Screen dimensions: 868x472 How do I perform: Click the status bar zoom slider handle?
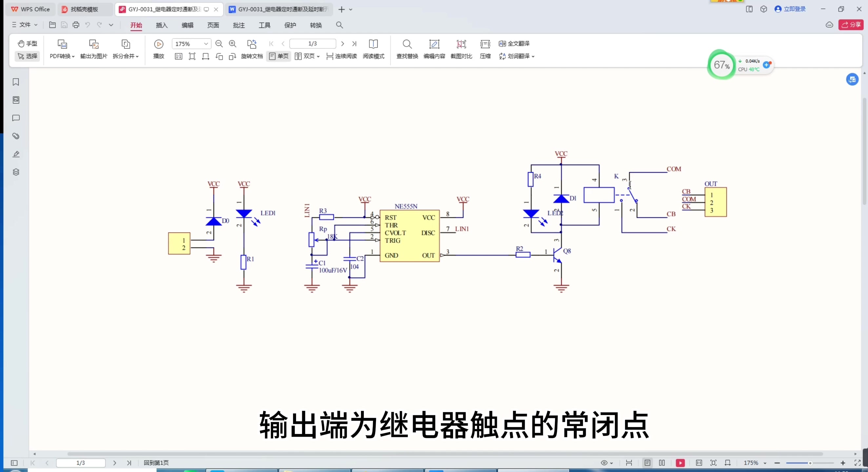810,463
